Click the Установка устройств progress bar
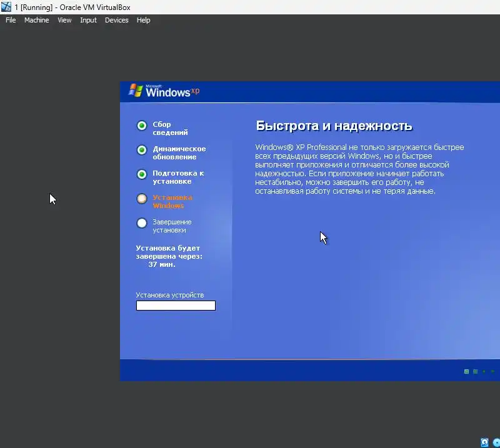500x448 pixels. click(x=176, y=306)
